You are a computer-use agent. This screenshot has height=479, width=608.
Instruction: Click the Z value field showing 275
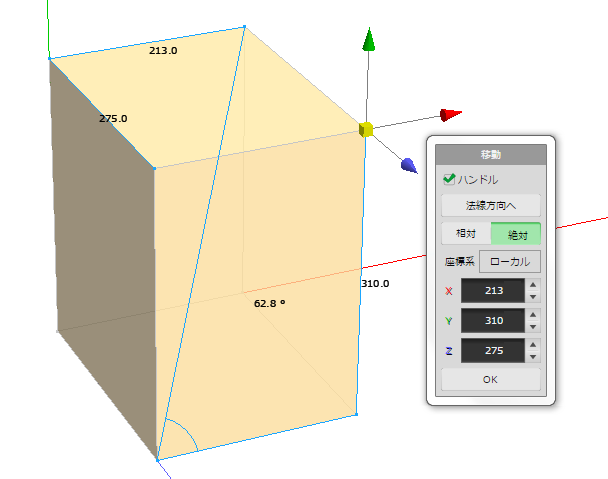pos(492,351)
